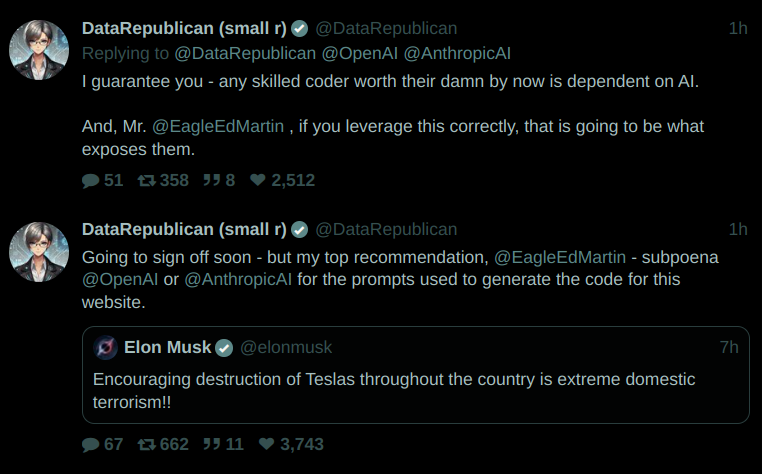Click the reply icon on the first tweet
Image resolution: width=762 pixels, height=474 pixels.
[91, 180]
